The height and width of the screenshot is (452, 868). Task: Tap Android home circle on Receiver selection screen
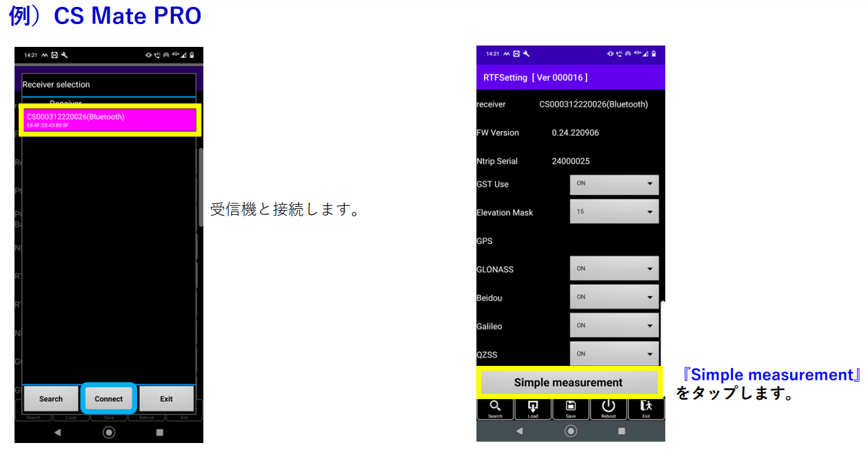tap(109, 432)
